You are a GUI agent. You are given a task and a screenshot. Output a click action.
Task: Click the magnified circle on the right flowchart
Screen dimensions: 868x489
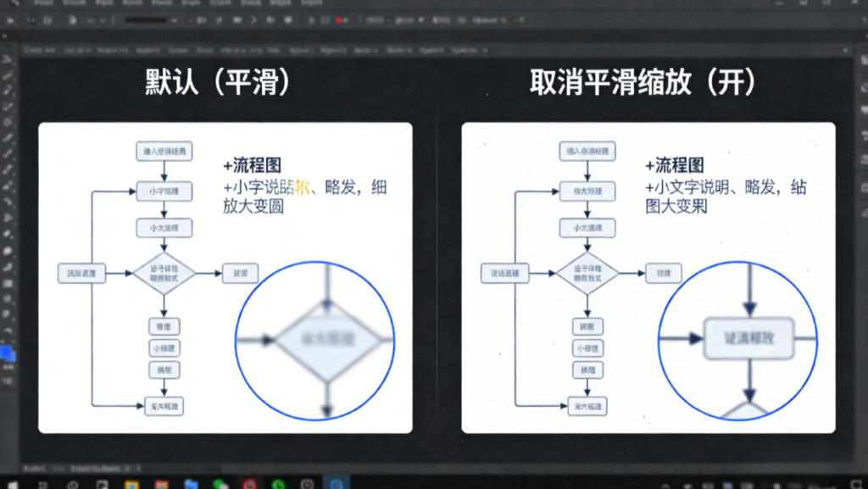click(737, 340)
